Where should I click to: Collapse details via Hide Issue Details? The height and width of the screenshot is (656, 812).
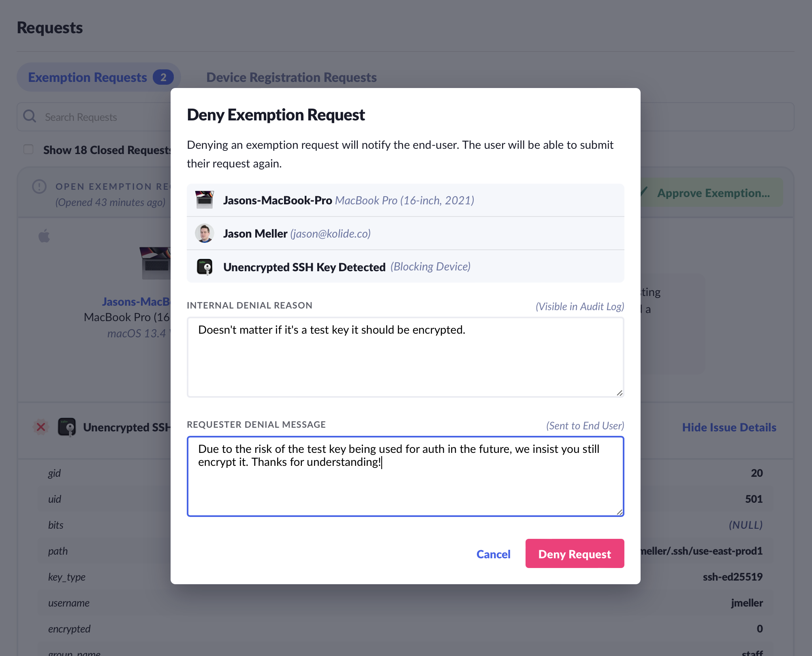(729, 427)
